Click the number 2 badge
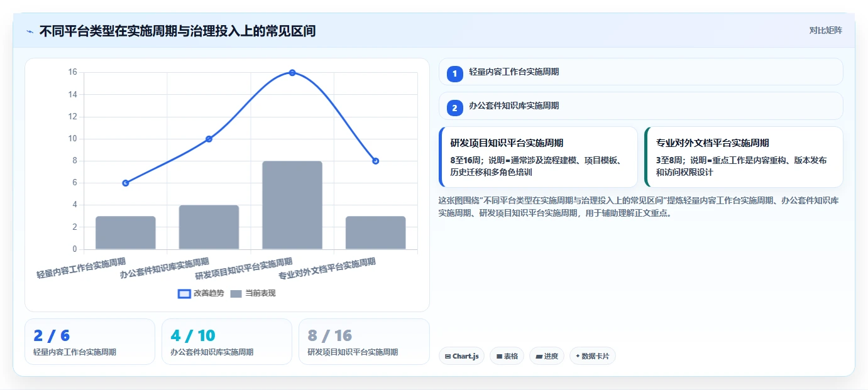The image size is (868, 390). click(455, 108)
